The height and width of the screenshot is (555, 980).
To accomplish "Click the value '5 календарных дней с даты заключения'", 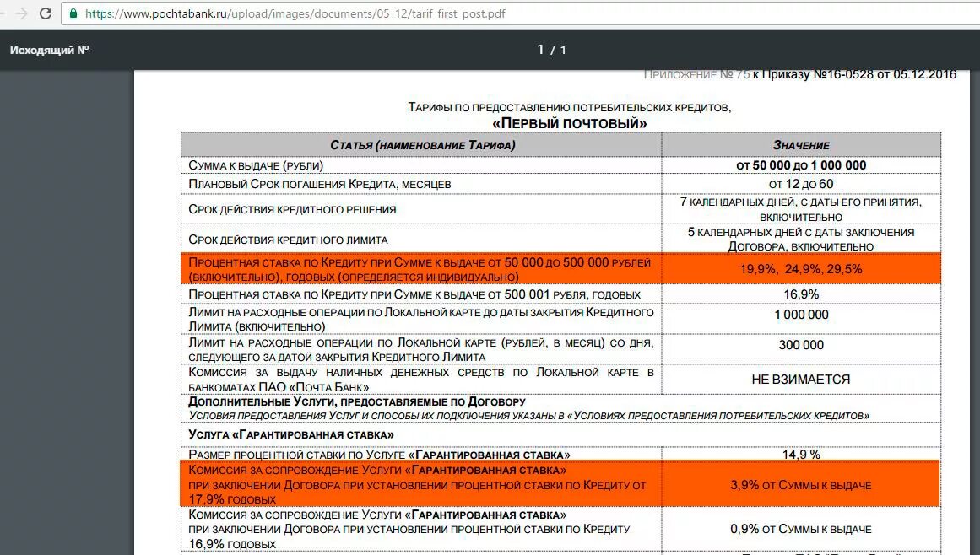I will pyautogui.click(x=801, y=232).
